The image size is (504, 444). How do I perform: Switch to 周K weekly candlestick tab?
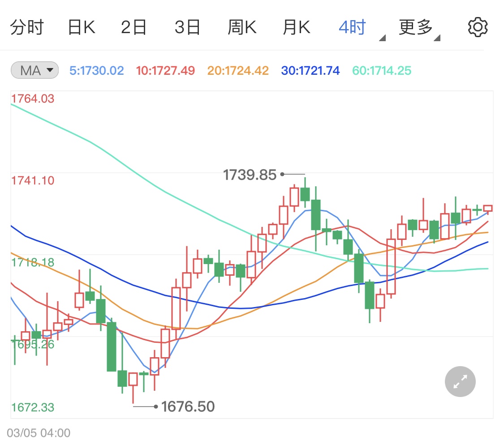coord(242,27)
